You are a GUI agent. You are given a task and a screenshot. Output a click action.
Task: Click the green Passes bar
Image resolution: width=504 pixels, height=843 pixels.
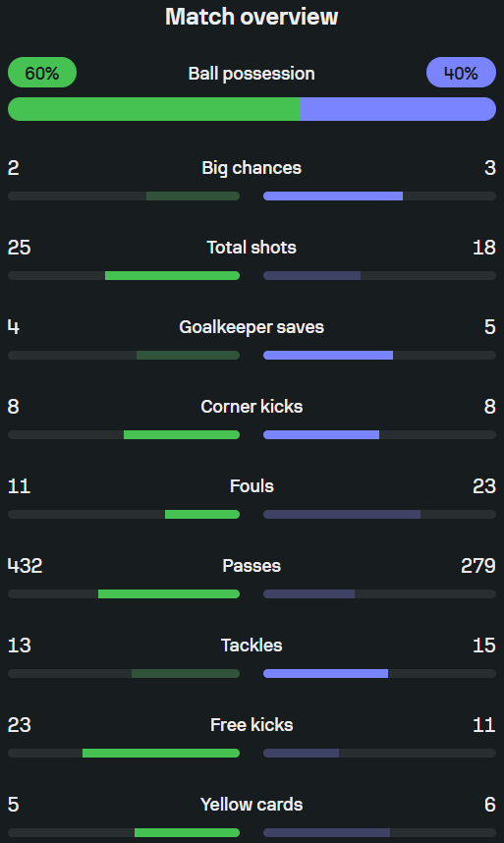[169, 594]
